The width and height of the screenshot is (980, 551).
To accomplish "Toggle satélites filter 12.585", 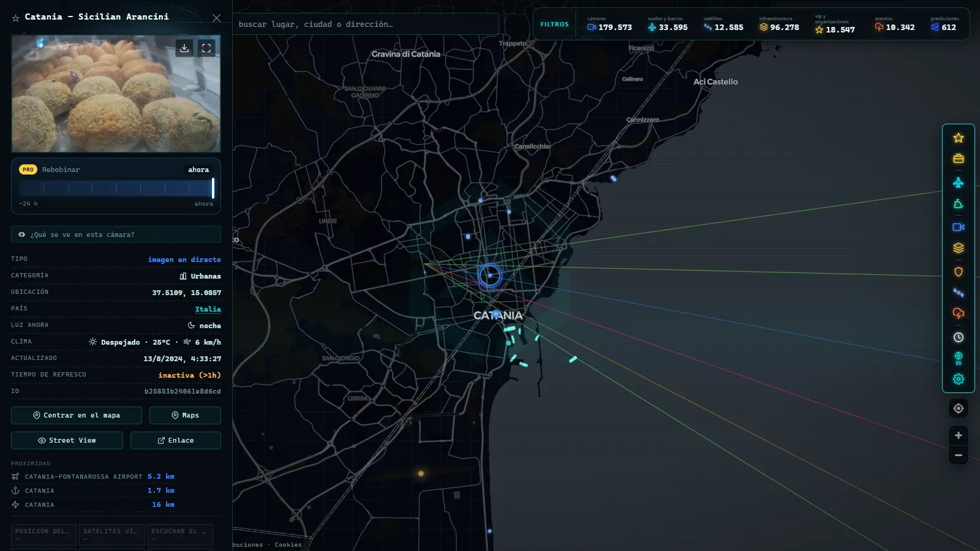I will click(723, 24).
